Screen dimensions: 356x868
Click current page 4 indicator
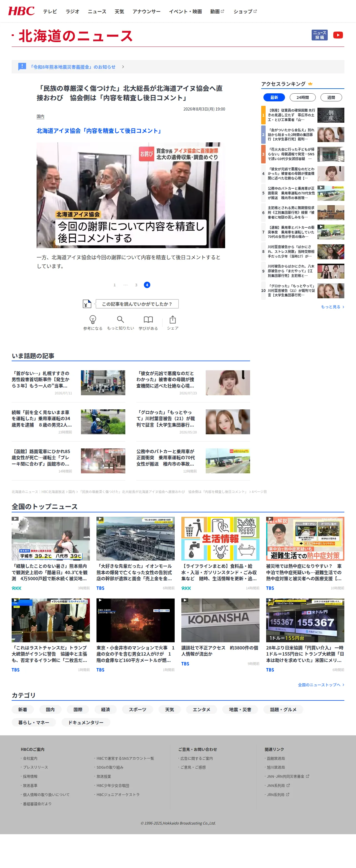pyautogui.click(x=147, y=285)
